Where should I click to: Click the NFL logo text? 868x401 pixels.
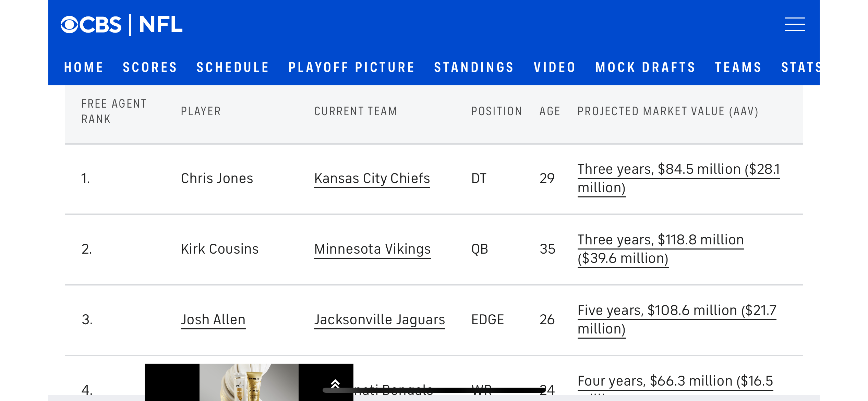(161, 25)
